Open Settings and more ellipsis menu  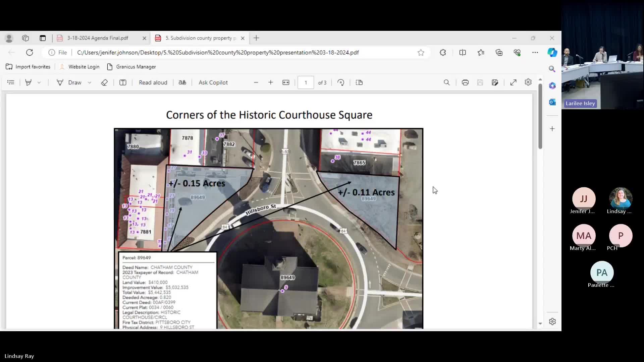[535, 53]
